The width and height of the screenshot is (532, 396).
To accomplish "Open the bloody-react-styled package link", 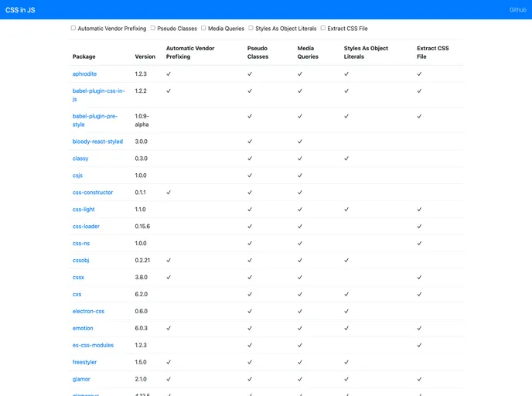I will [97, 142].
